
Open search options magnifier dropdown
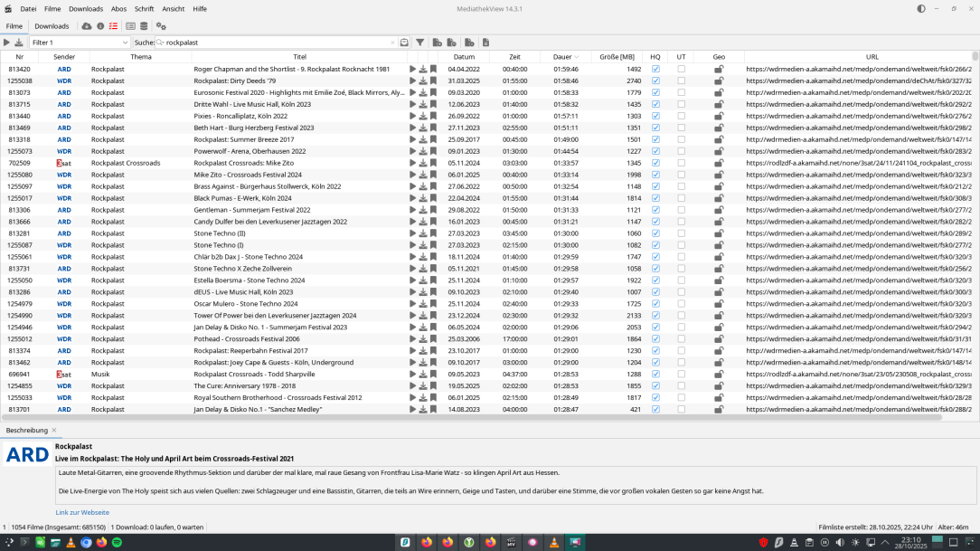pos(161,43)
